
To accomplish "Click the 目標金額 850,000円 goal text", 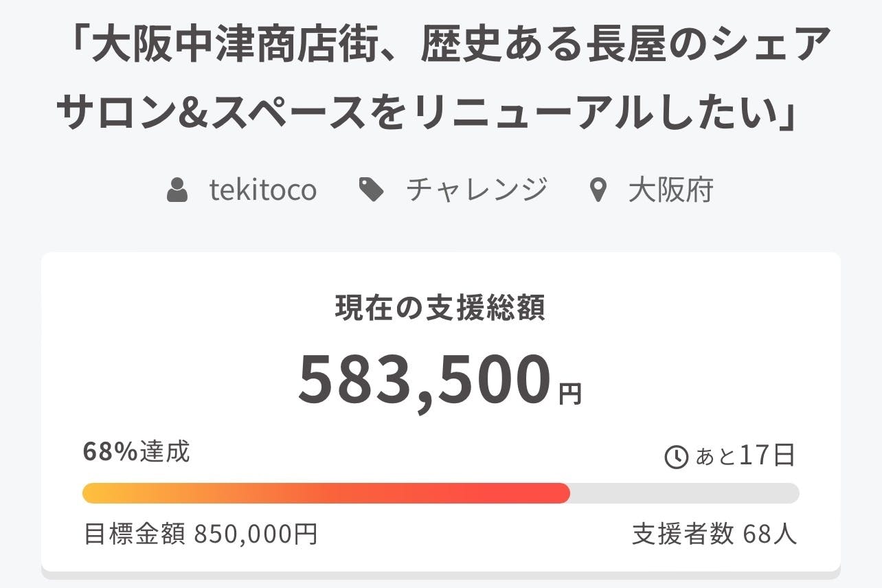I will pos(201,534).
